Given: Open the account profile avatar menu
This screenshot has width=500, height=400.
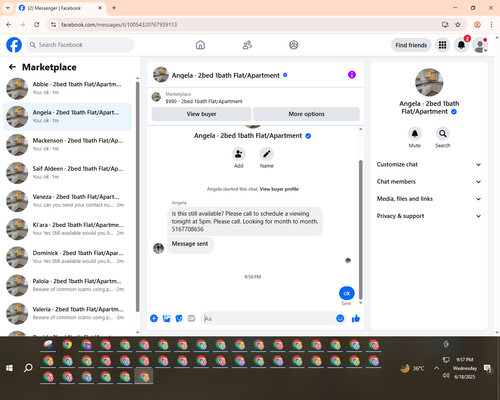Looking at the screenshot, I should click(480, 45).
